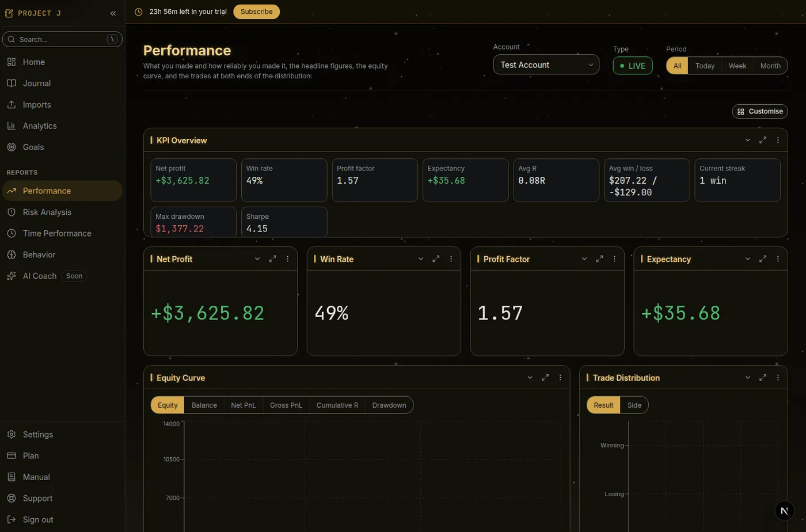This screenshot has height=532, width=806.
Task: Collapse the sidebar with double chevron icon
Action: pyautogui.click(x=113, y=13)
